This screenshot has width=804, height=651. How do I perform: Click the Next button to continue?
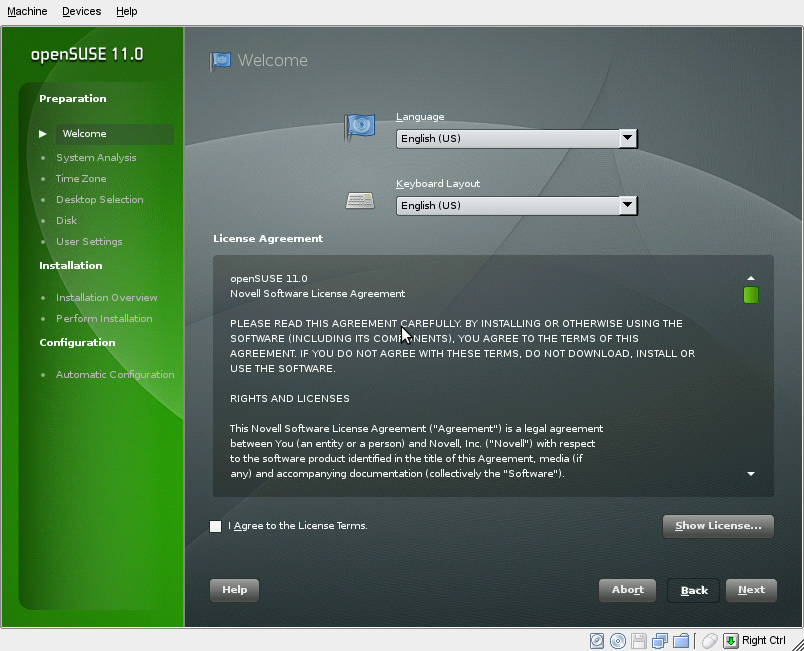click(751, 590)
